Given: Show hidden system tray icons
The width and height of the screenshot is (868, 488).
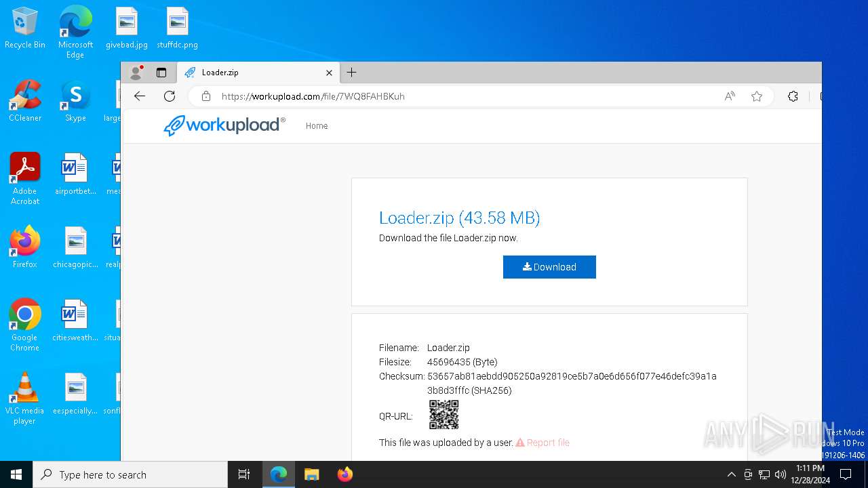Looking at the screenshot, I should click(731, 474).
